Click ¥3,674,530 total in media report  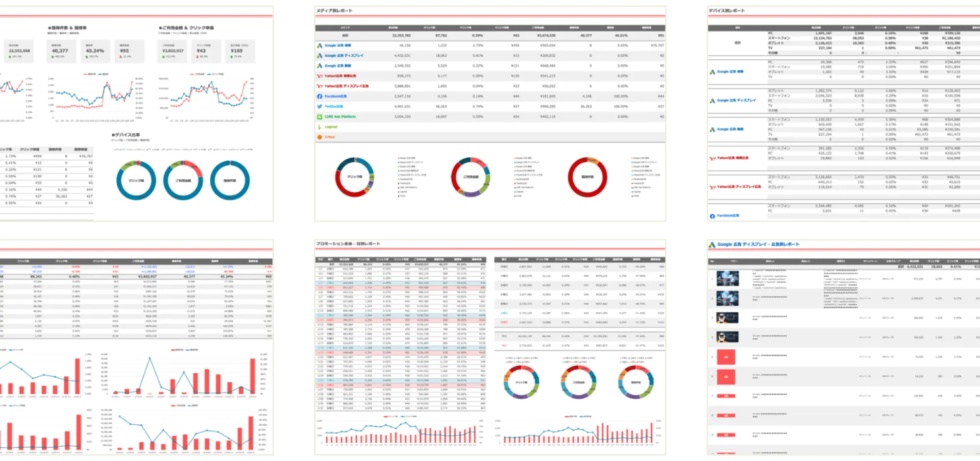[546, 35]
